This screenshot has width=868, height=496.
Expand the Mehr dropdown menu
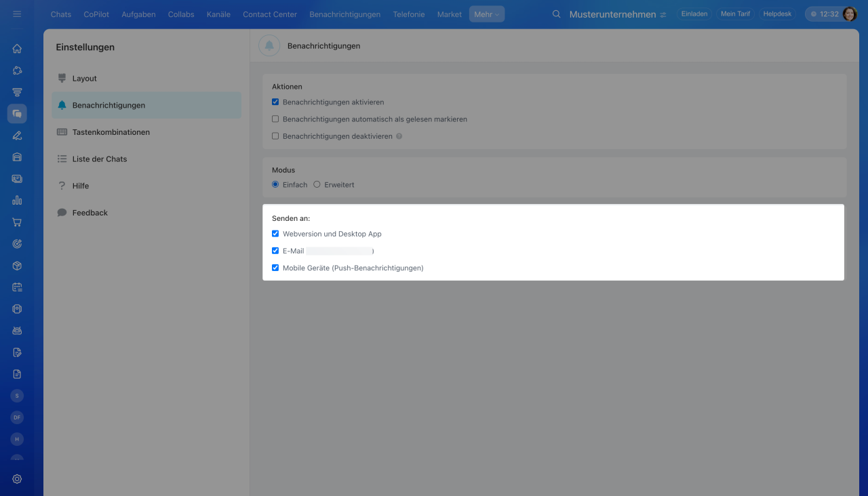click(487, 14)
